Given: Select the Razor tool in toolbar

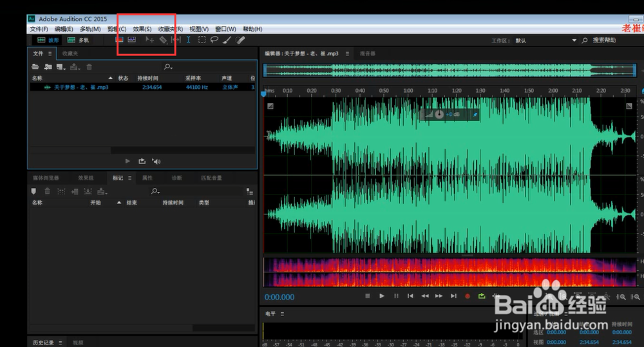Looking at the screenshot, I should [163, 40].
